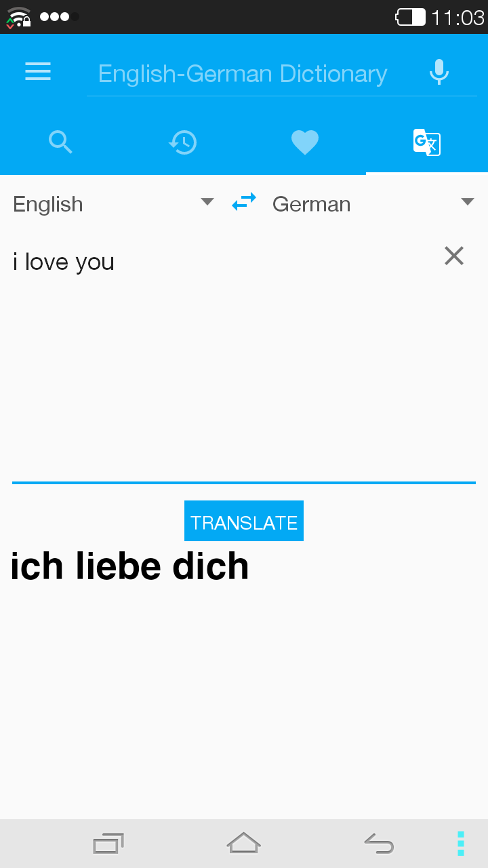Open the three-dot overflow menu
This screenshot has width=488, height=868.
click(461, 844)
